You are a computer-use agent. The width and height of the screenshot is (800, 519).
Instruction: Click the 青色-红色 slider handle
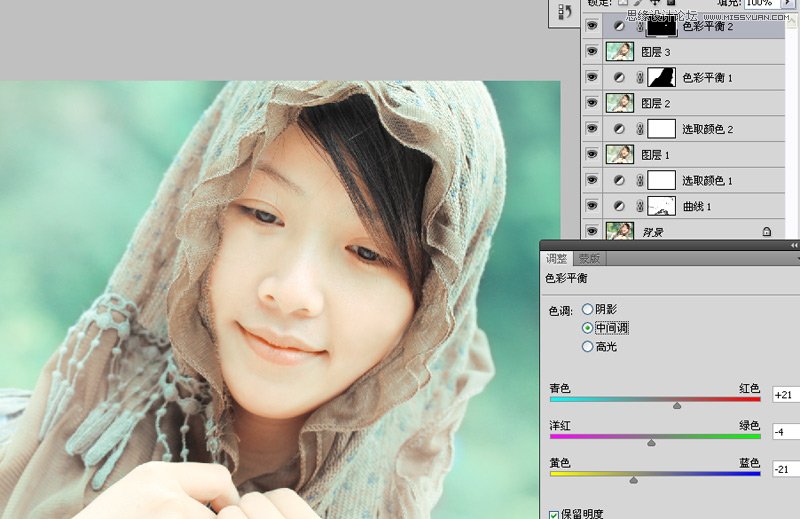677,406
